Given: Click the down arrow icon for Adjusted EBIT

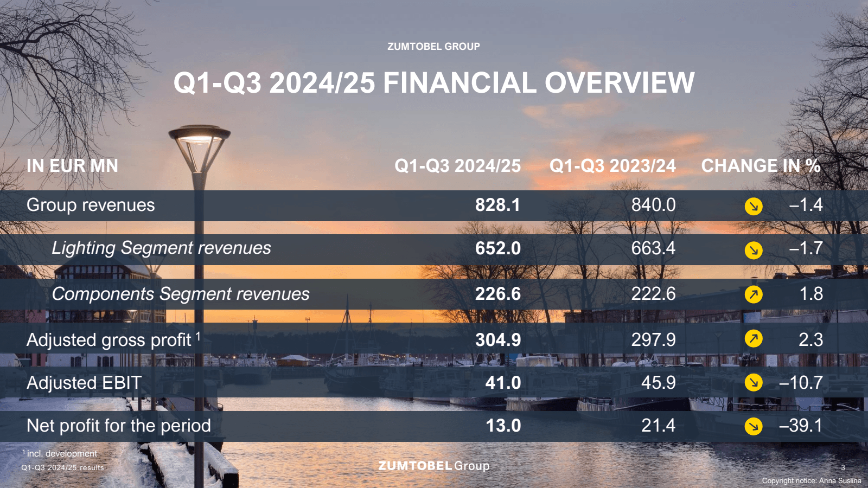Looking at the screenshot, I should pos(754,383).
